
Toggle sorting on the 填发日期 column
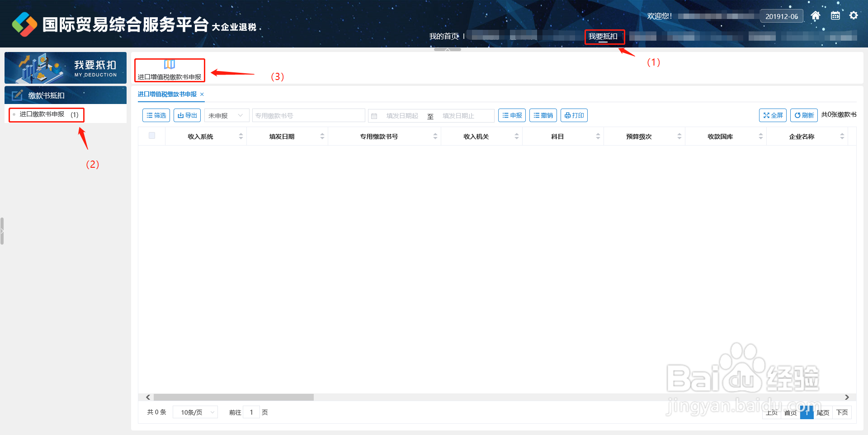pos(322,136)
